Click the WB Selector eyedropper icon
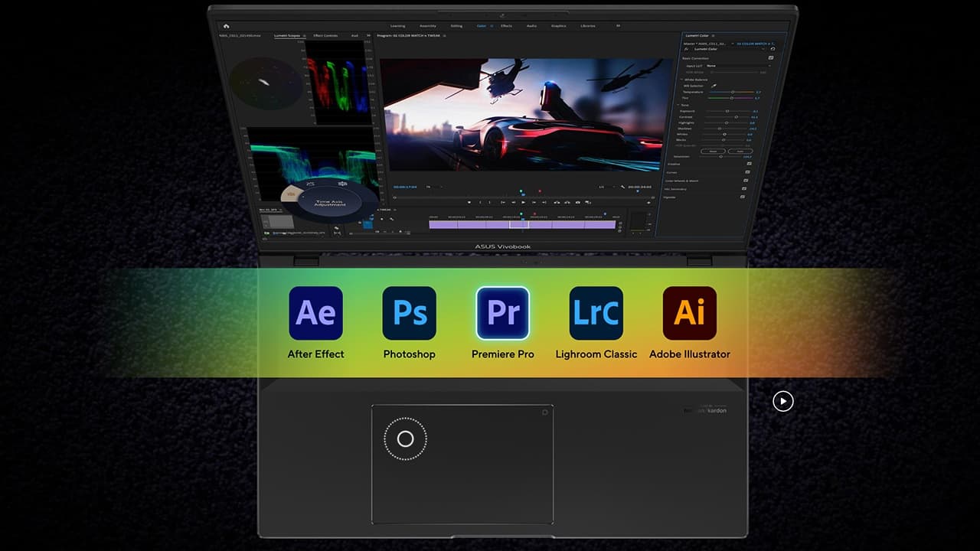Screen dimensions: 980x551 (714, 86)
